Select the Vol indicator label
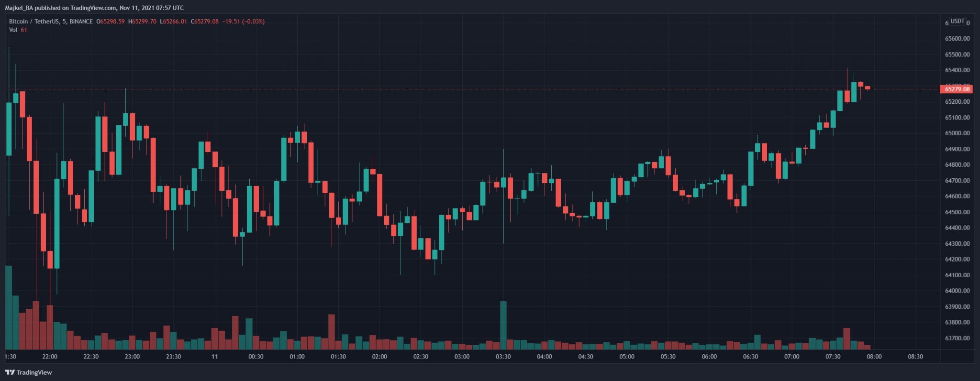The image size is (980, 381). point(13,30)
